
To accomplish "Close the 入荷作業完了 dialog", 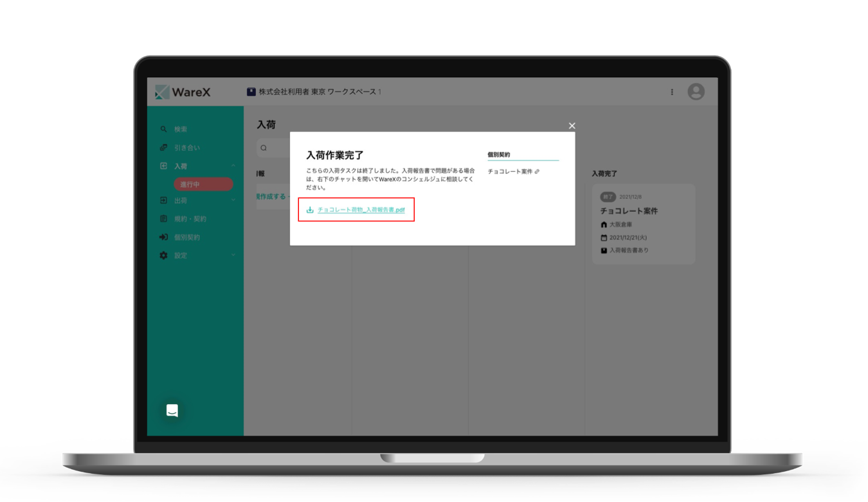I will coord(572,126).
